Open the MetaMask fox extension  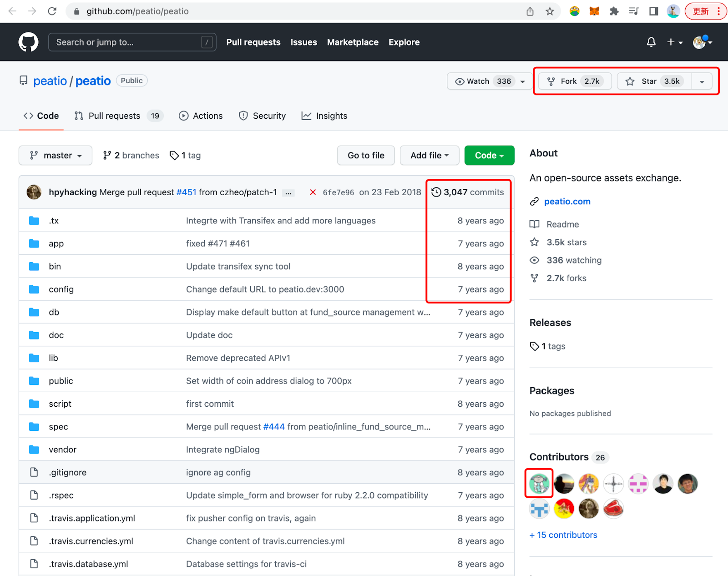point(594,11)
